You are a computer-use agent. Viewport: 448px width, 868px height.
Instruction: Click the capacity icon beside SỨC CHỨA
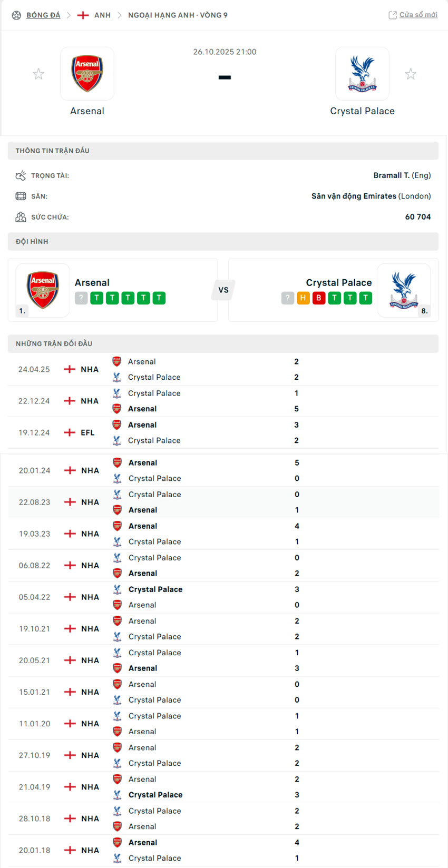[21, 216]
